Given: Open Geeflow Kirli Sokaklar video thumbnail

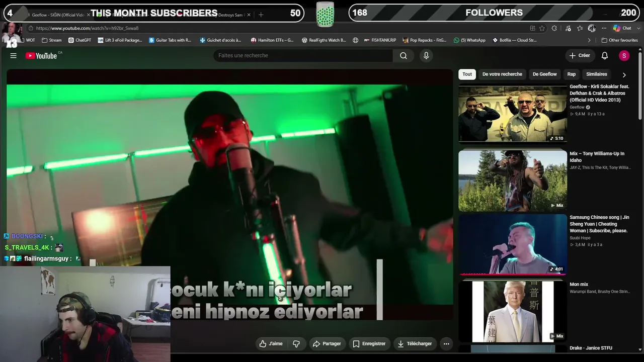Looking at the screenshot, I should tap(513, 114).
